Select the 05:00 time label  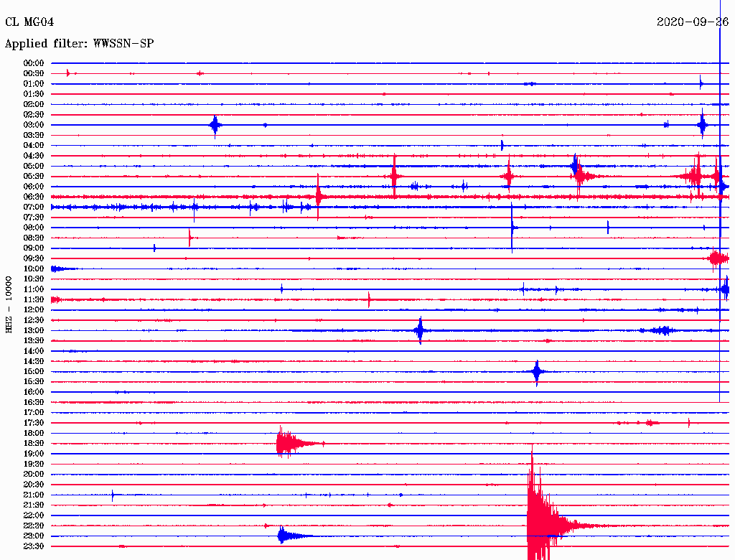point(34,166)
